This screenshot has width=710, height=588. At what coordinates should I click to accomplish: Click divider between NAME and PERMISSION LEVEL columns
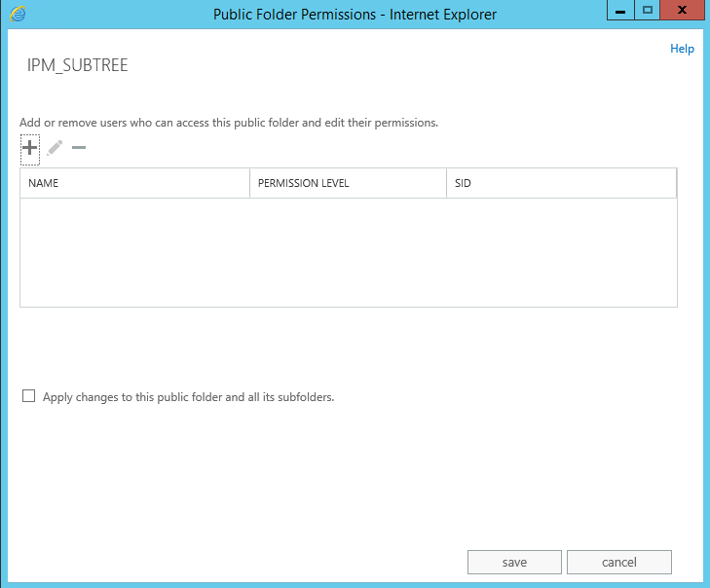(x=250, y=183)
